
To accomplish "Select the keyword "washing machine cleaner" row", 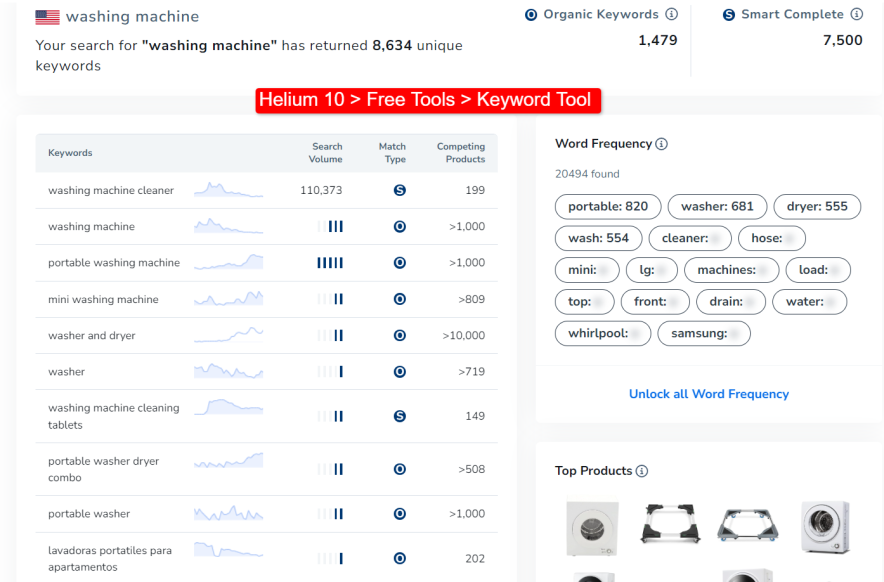I will (x=113, y=190).
